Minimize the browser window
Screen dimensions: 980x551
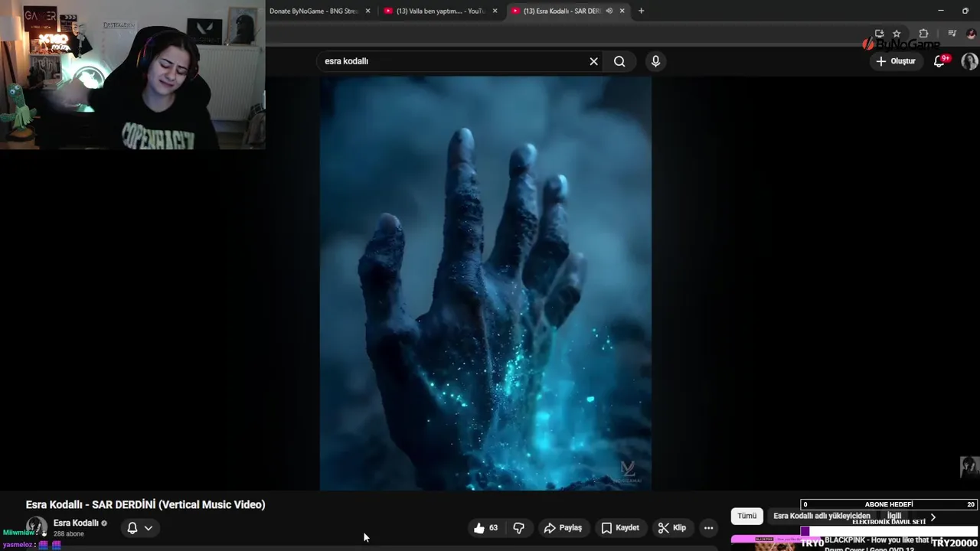tap(941, 11)
